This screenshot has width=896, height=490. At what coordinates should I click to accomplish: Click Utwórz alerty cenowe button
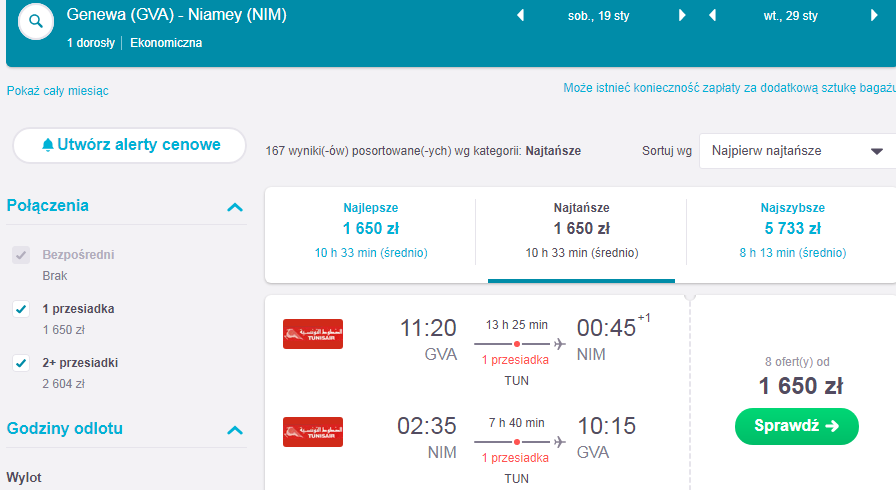130,145
